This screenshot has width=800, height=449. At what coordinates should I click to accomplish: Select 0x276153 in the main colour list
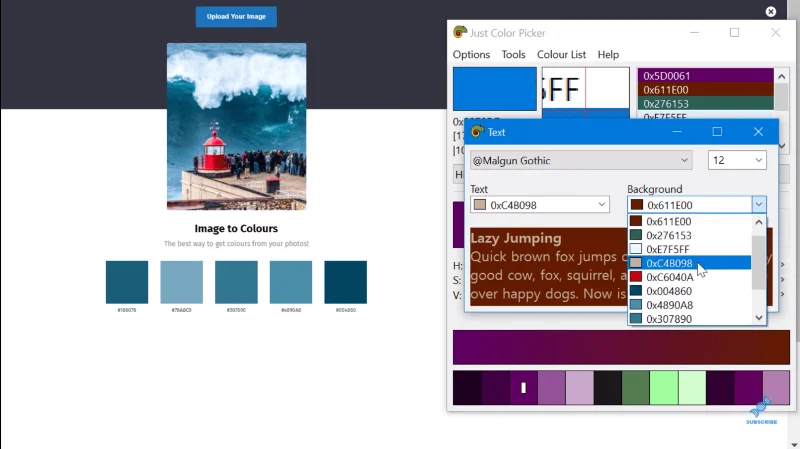pos(706,104)
